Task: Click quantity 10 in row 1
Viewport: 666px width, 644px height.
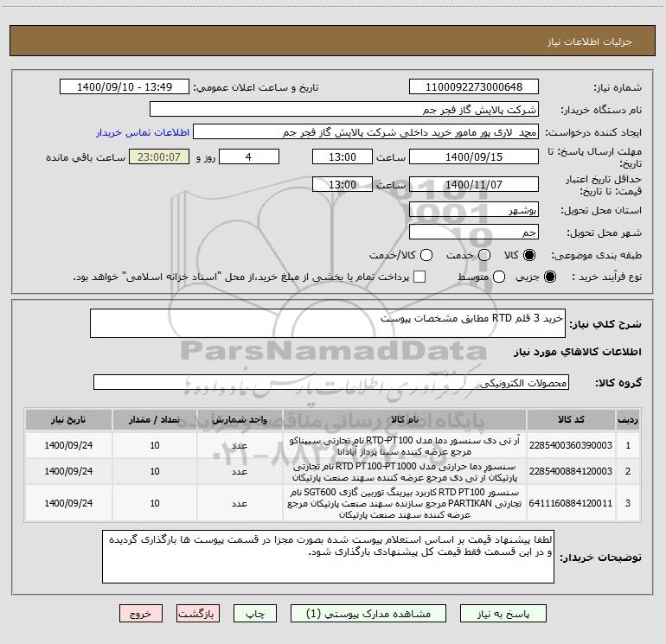Action: pyautogui.click(x=155, y=445)
